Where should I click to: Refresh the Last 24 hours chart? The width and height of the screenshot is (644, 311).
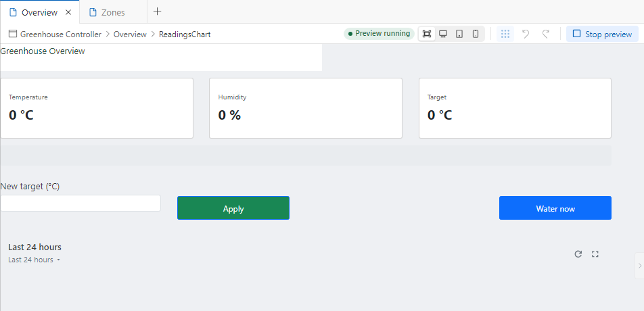click(578, 254)
